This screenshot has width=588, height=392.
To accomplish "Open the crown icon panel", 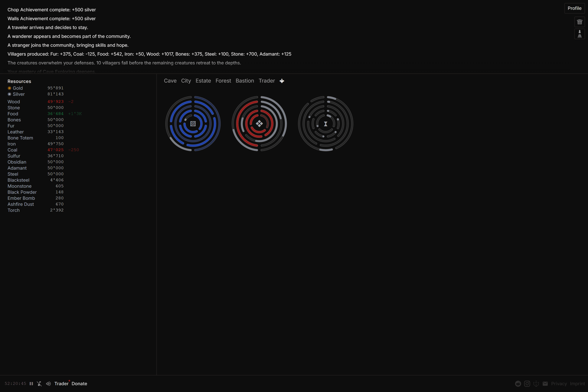I will [x=579, y=22].
